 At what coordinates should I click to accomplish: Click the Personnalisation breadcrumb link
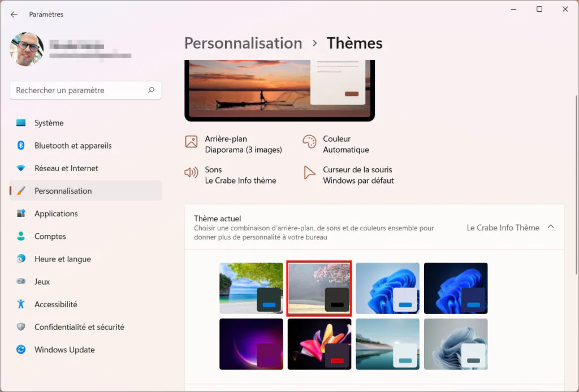[243, 43]
